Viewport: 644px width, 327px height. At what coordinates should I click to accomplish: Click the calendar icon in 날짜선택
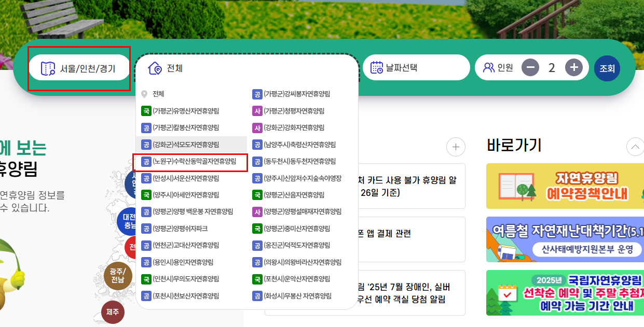pos(376,67)
